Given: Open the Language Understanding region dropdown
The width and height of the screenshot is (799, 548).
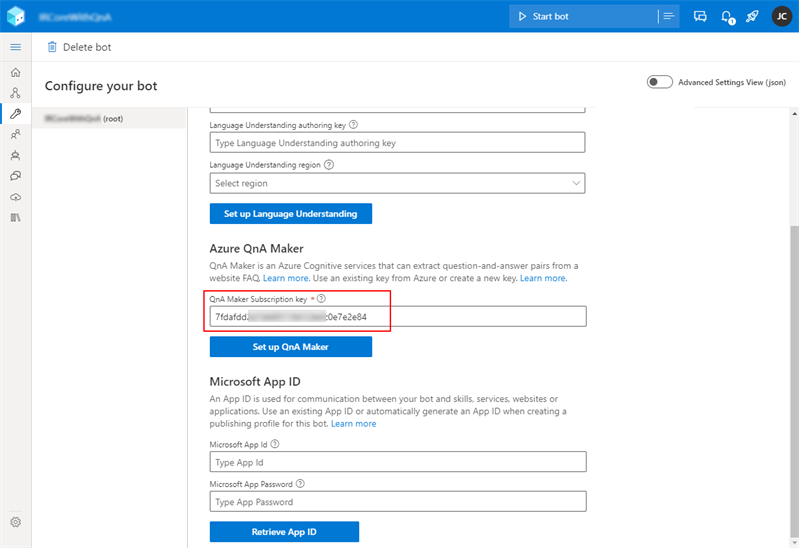Looking at the screenshot, I should coord(397,183).
